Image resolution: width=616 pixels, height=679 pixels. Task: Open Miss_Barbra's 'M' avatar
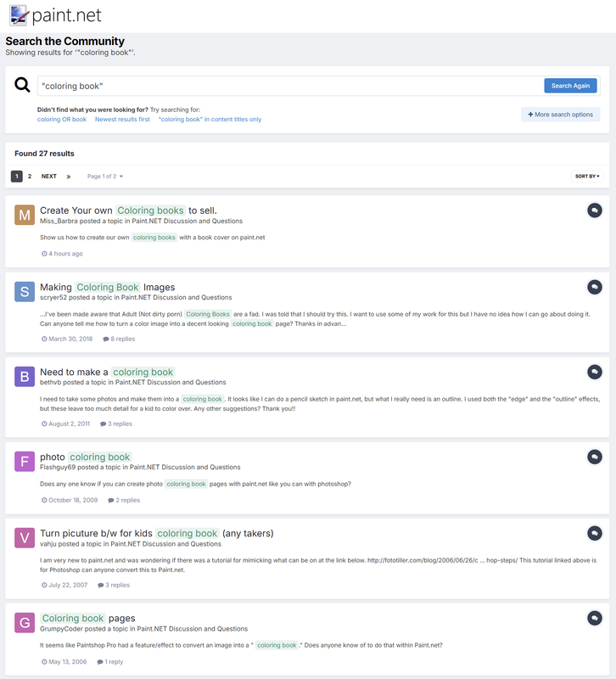coord(25,215)
